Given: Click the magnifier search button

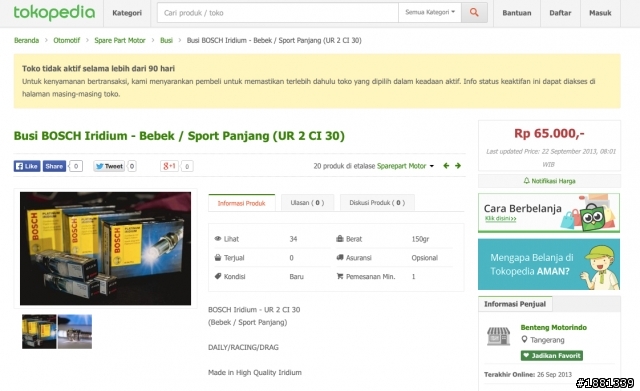Looking at the screenshot, I should tap(474, 13).
